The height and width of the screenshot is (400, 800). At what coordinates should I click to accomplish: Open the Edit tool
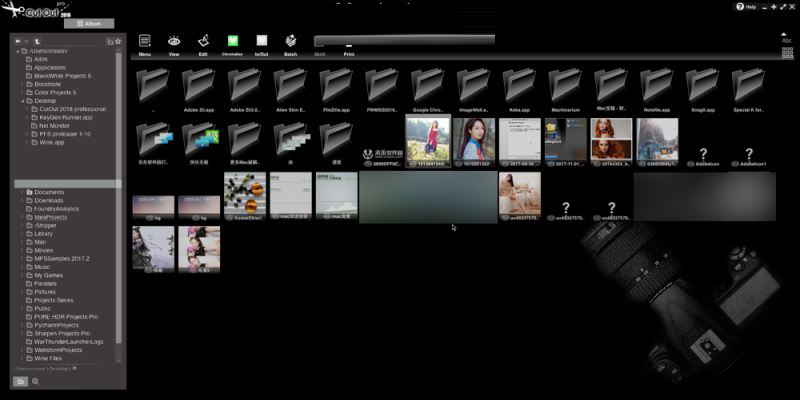click(x=203, y=44)
